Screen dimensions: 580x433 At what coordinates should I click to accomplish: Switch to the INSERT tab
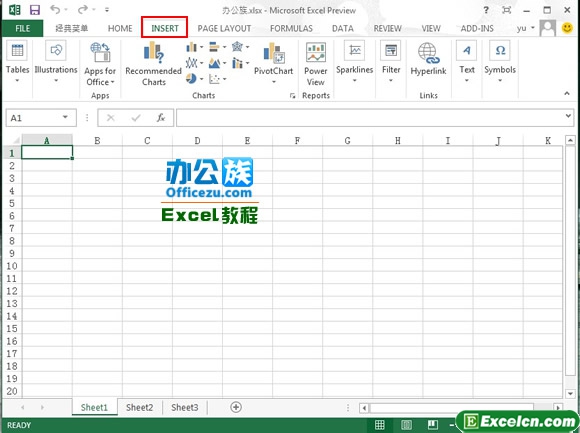click(165, 28)
